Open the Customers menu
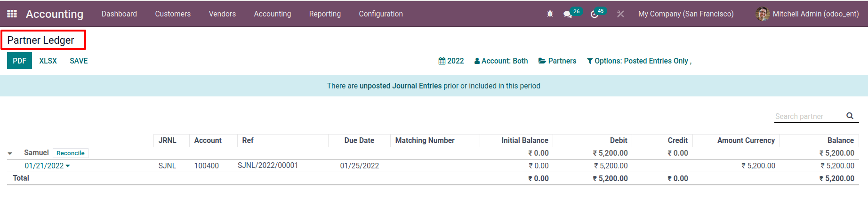This screenshot has height=214, width=868. pyautogui.click(x=173, y=14)
